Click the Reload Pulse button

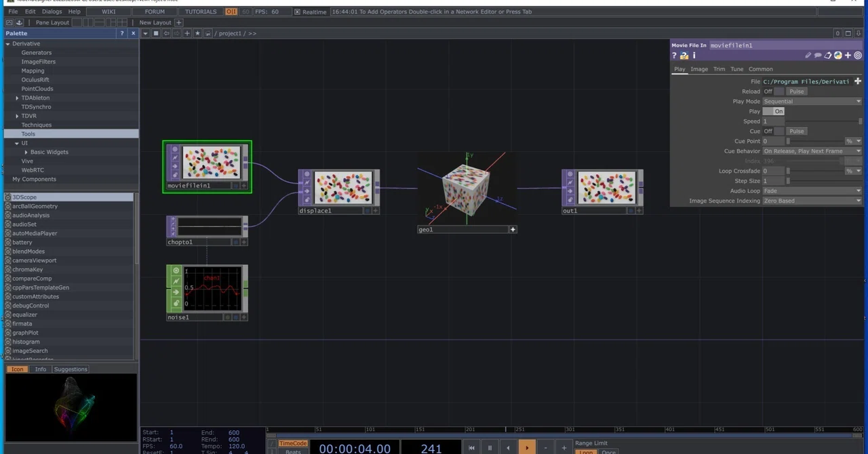click(x=797, y=91)
